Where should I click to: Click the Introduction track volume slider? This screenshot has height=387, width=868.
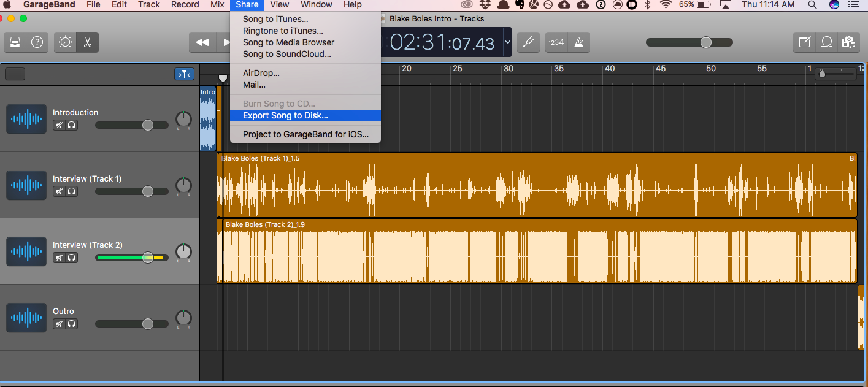(x=132, y=125)
